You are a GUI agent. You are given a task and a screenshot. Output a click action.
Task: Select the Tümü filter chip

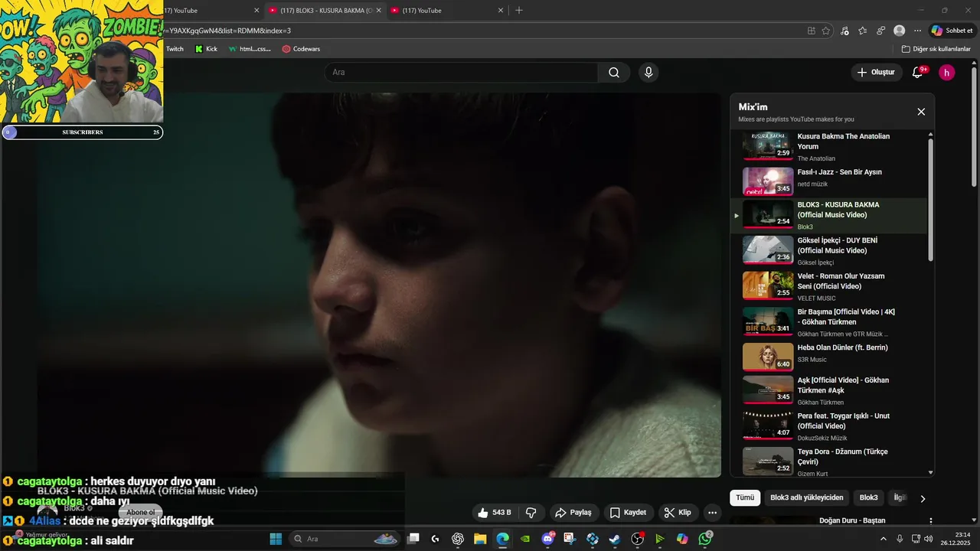point(745,497)
